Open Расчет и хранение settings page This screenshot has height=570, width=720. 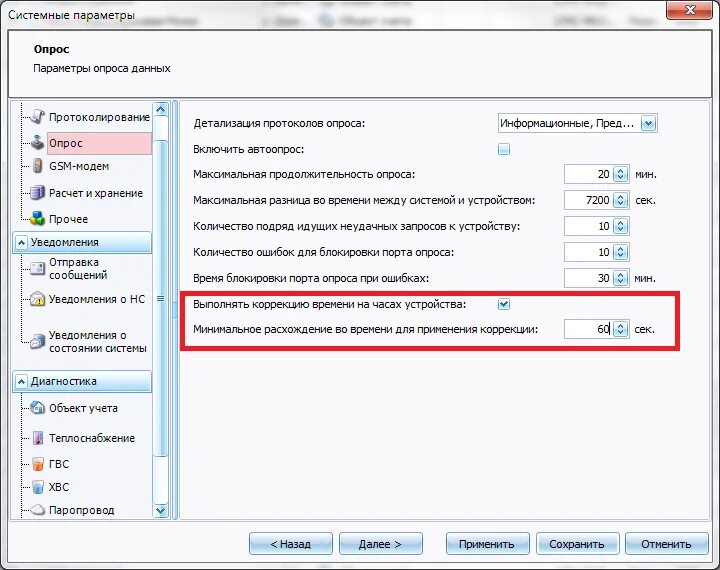(96, 193)
